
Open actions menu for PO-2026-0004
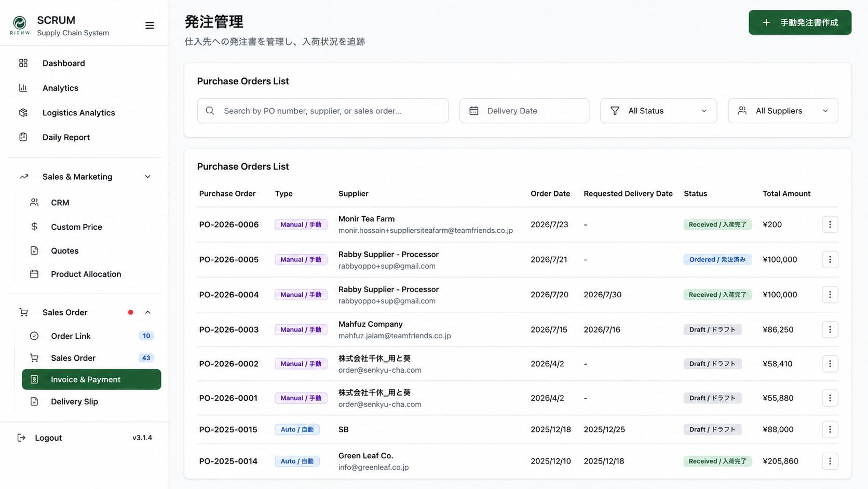tap(830, 295)
